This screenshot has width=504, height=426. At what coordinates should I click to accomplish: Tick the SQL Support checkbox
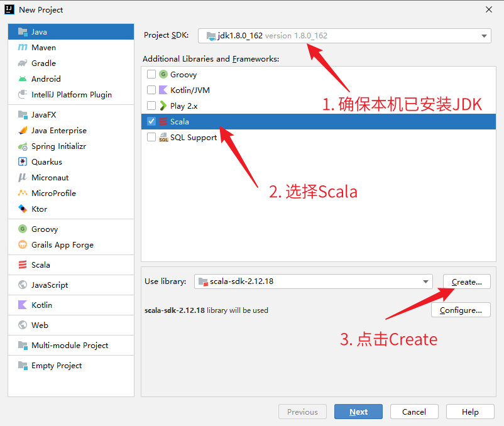(x=151, y=137)
